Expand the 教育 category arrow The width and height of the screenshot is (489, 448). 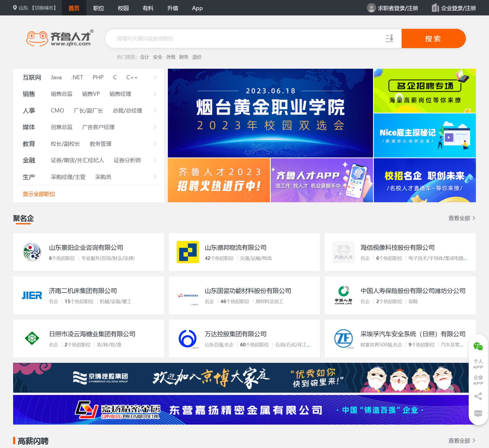[x=155, y=144]
